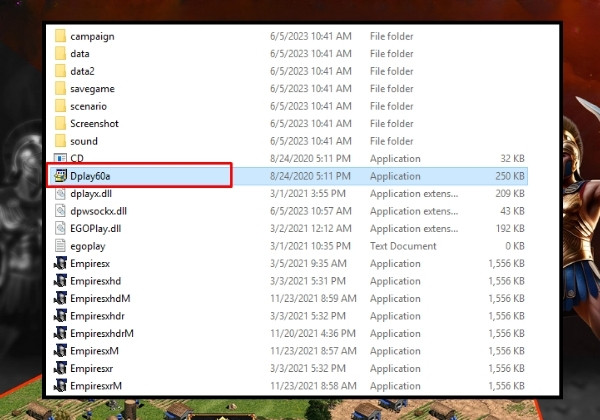
Task: Click the EGOPlay.dll file icon
Action: (60, 228)
